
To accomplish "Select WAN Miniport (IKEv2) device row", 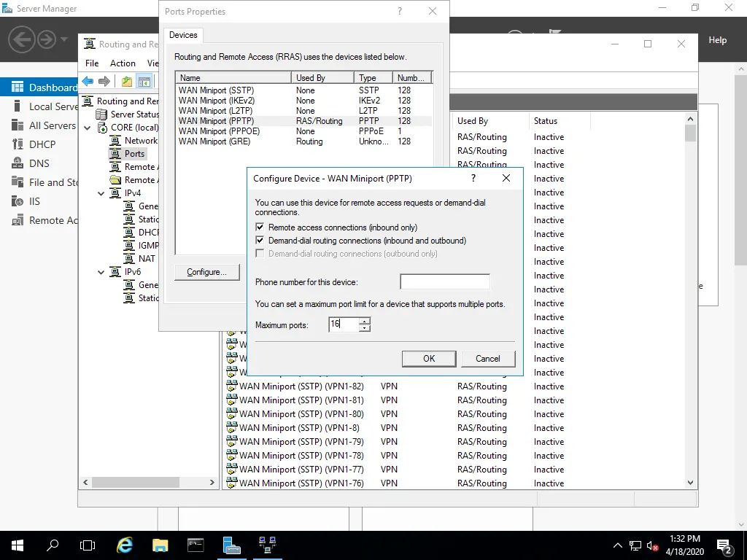I will [x=304, y=101].
